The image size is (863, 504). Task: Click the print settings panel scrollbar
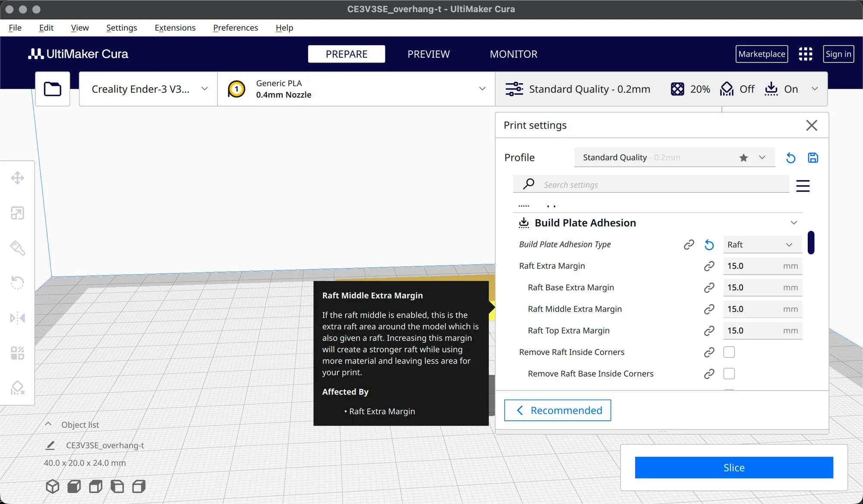811,243
